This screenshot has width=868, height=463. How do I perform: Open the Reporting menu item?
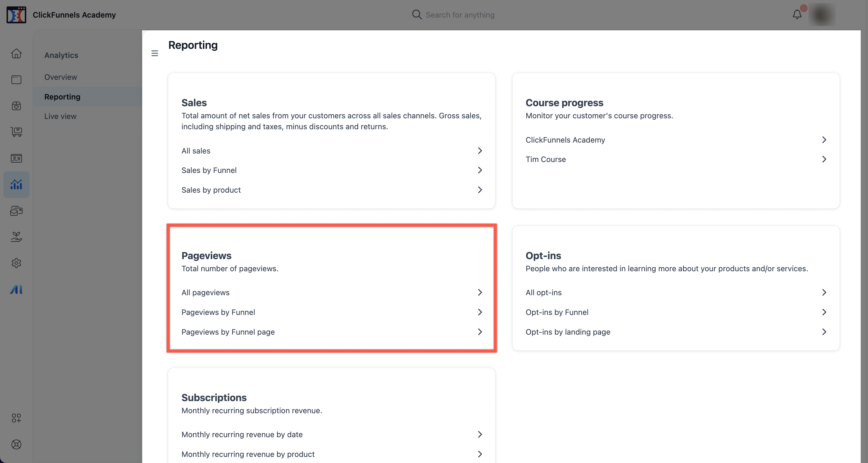[62, 96]
